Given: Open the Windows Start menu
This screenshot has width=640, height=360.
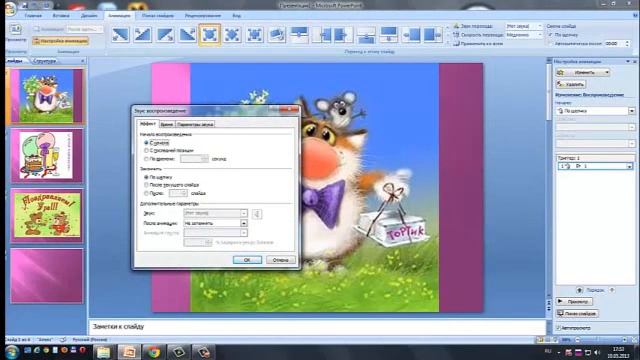Looking at the screenshot, I should point(12,351).
